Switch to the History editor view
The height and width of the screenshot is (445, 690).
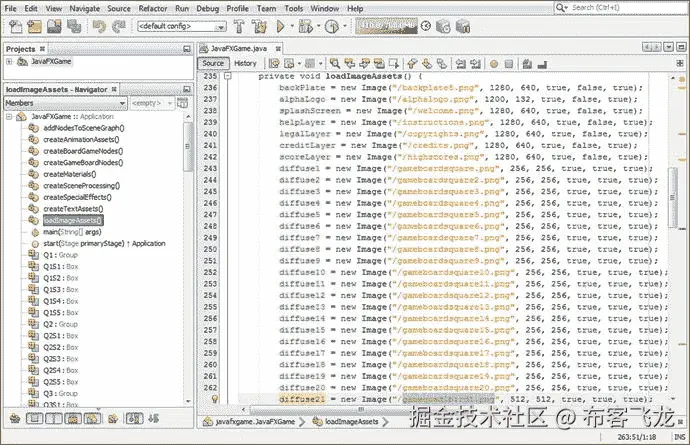pos(245,63)
